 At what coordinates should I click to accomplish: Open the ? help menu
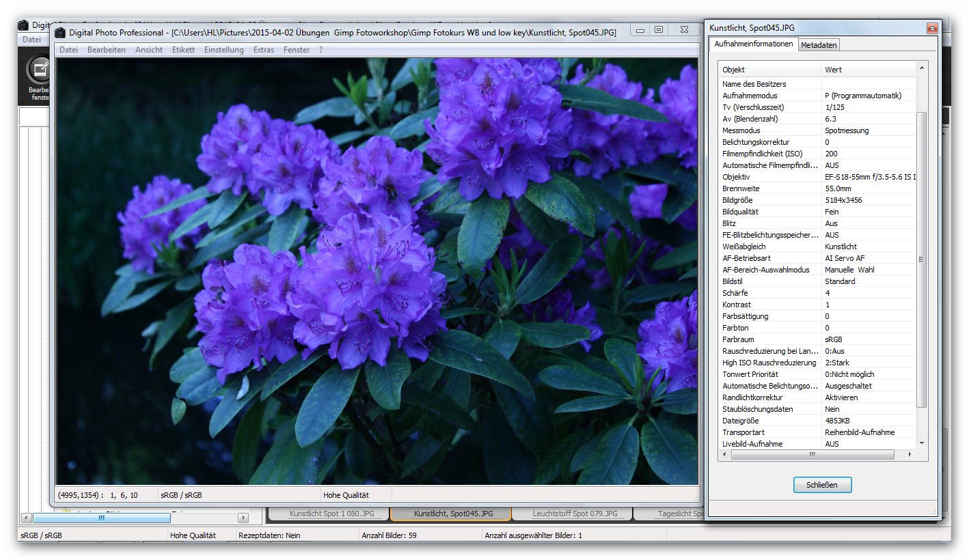pos(320,50)
